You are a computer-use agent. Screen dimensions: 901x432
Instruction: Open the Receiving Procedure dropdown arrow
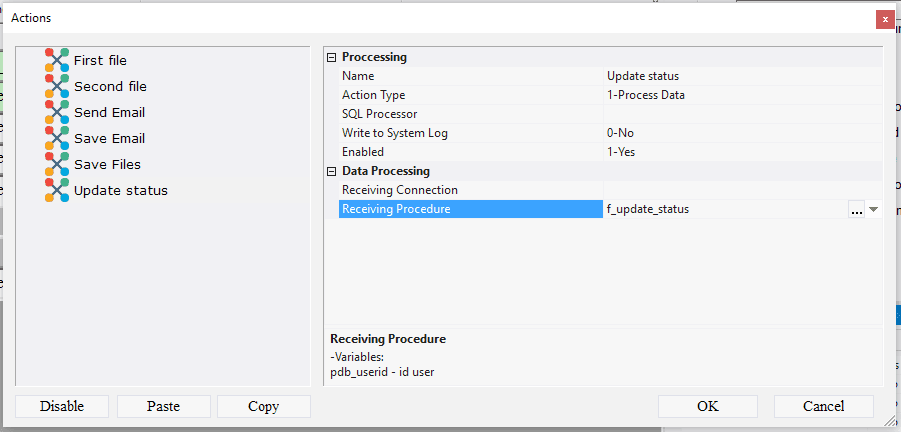[x=873, y=210]
